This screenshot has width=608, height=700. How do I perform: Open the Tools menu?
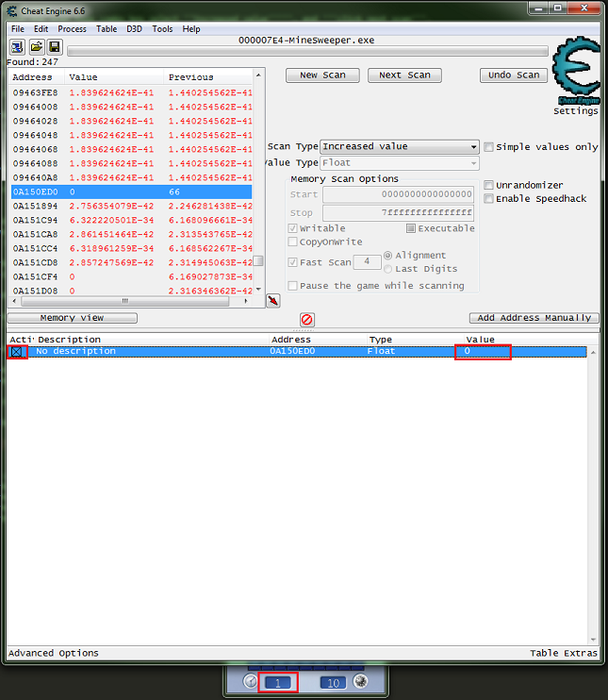(162, 29)
